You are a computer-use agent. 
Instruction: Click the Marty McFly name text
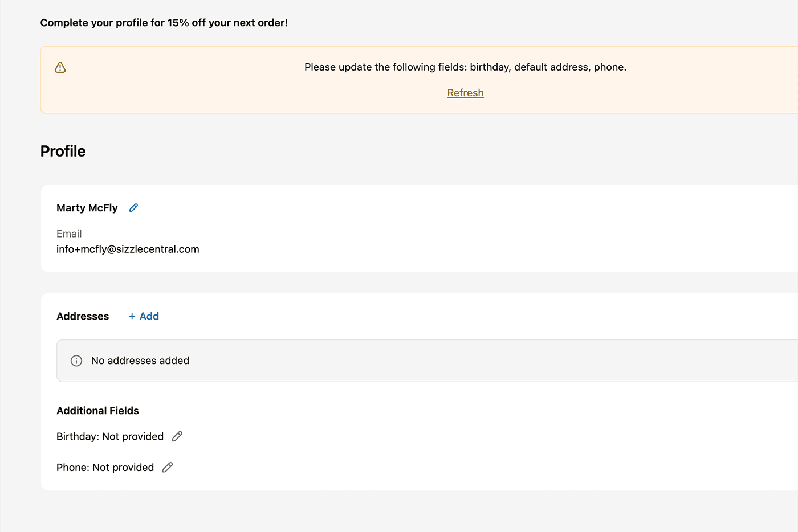click(x=87, y=208)
